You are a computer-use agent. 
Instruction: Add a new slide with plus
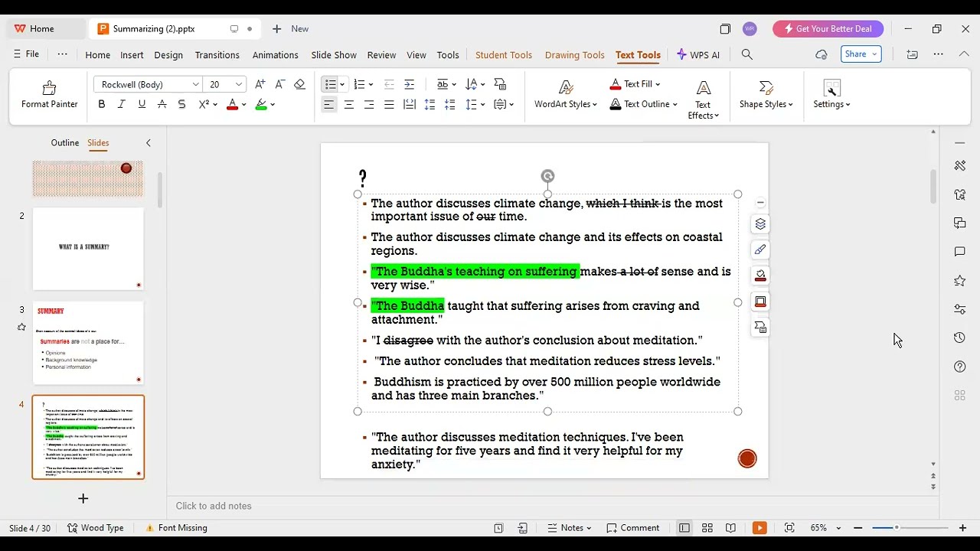pos(83,498)
